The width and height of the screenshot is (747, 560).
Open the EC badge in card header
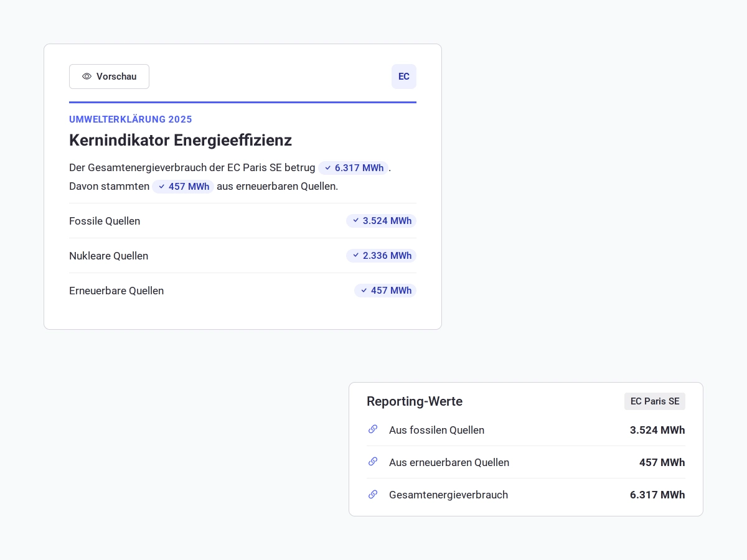[404, 77]
